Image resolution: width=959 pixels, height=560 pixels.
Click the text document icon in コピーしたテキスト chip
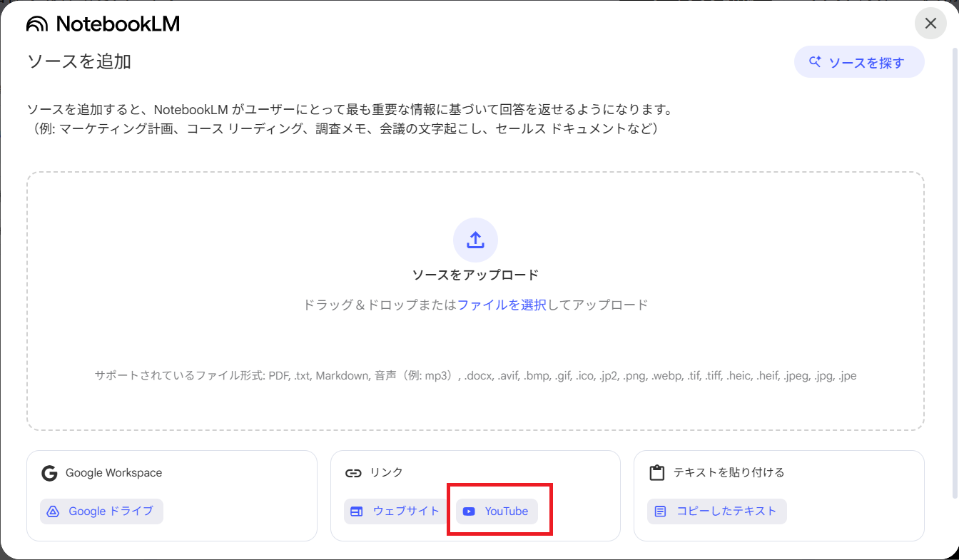tap(661, 511)
